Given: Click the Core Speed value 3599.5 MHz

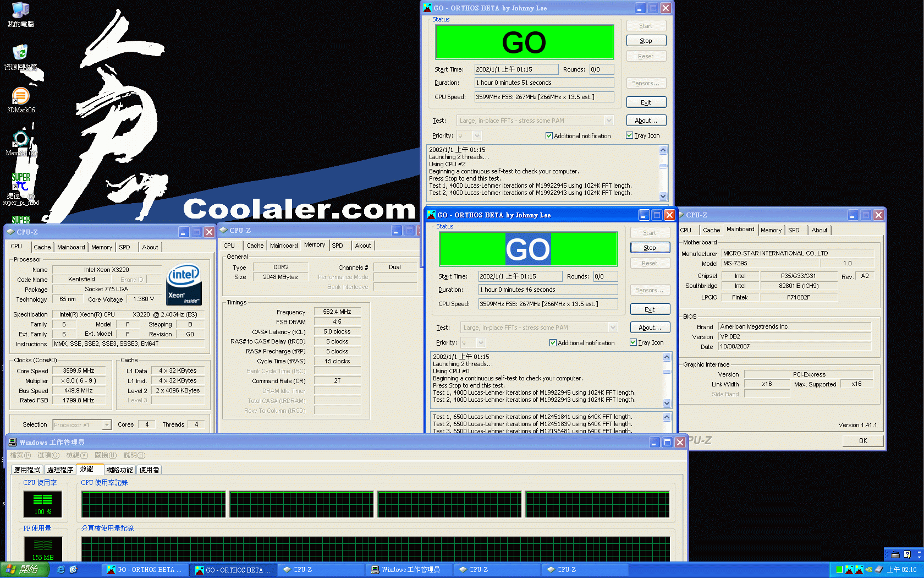Looking at the screenshot, I should [79, 371].
